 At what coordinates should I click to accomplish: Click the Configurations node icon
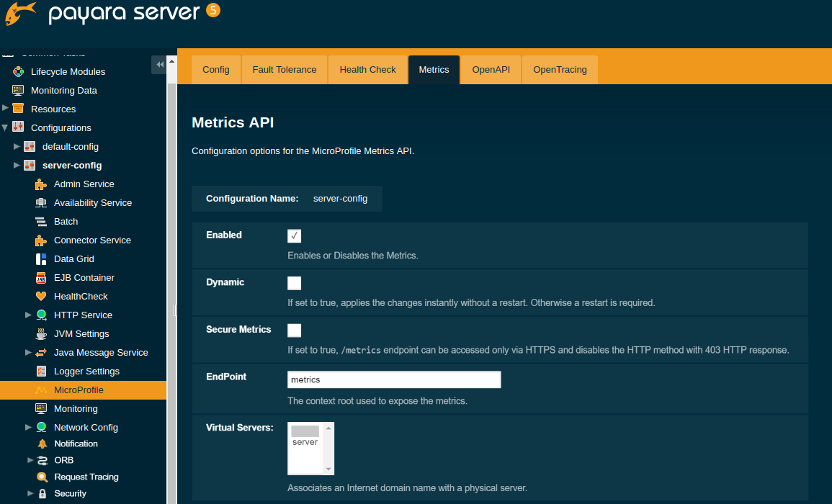[x=18, y=127]
